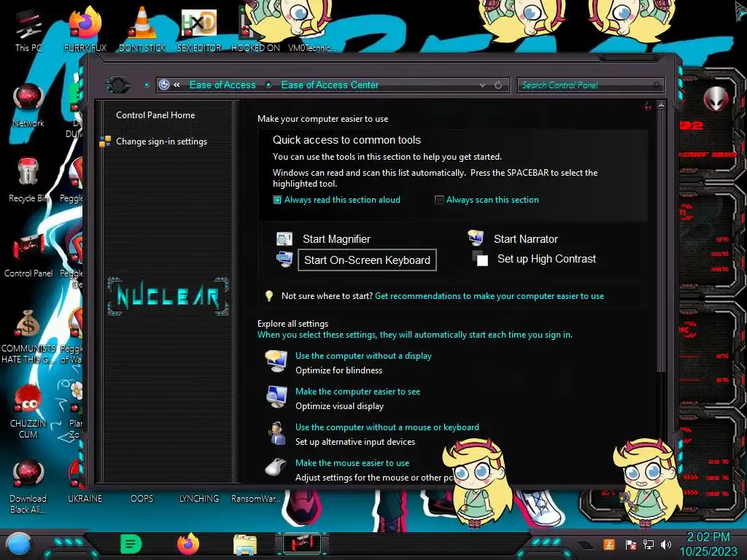Click Ease of Access Center breadcrumb
747x560 pixels.
(330, 85)
